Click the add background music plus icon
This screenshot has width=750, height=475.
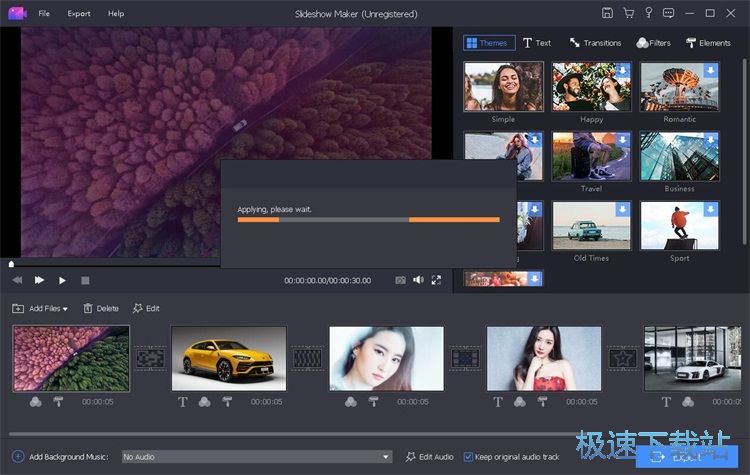(18, 457)
